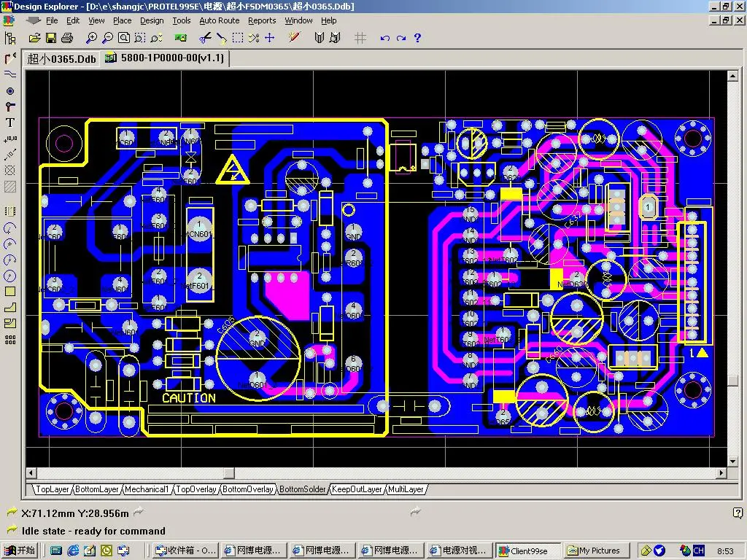Select the interactive routing track tool
Image resolution: width=747 pixels, height=560 pixels.
tap(10, 58)
